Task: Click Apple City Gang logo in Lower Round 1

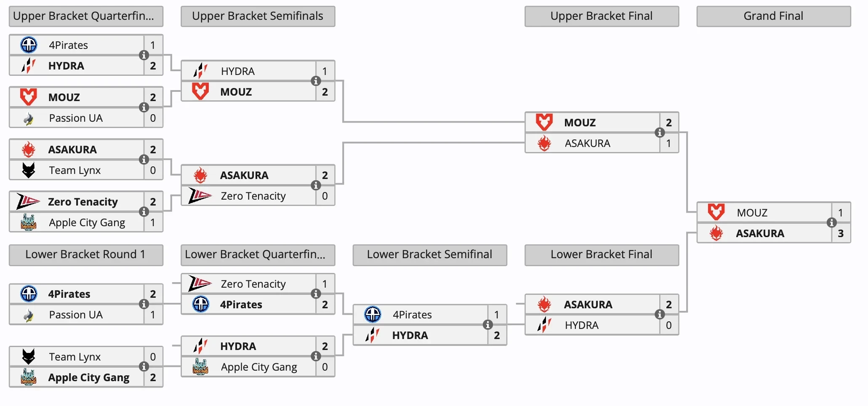Action: tap(29, 377)
